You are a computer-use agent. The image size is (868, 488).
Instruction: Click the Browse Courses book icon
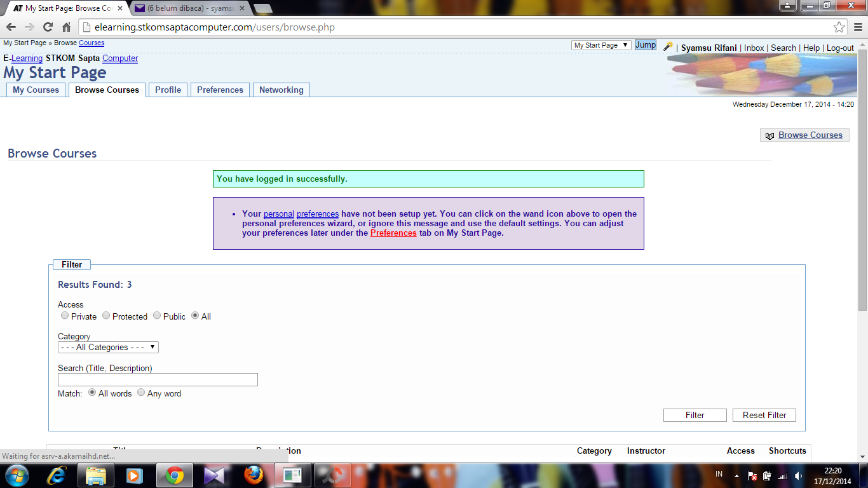(770, 135)
